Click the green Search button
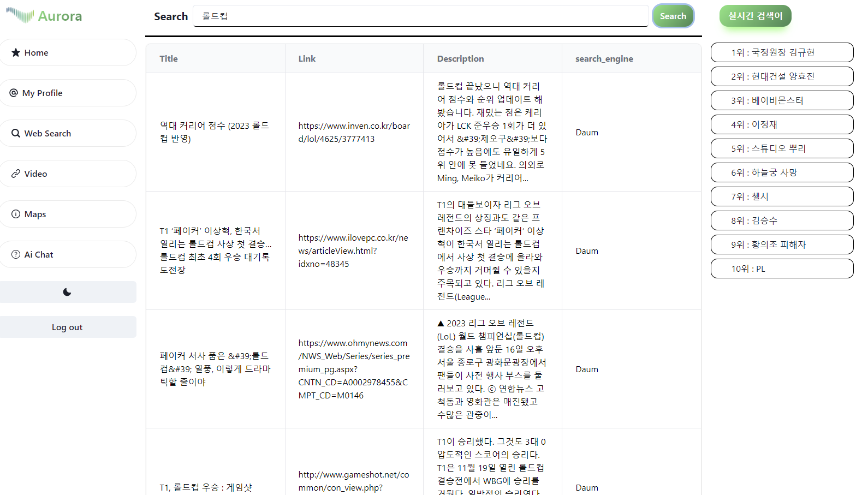Image resolution: width=868 pixels, height=495 pixels. (x=673, y=16)
